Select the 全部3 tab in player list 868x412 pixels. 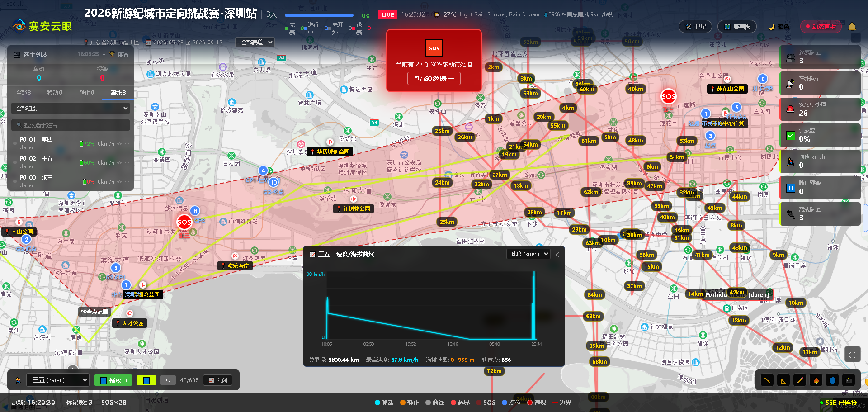click(x=24, y=92)
